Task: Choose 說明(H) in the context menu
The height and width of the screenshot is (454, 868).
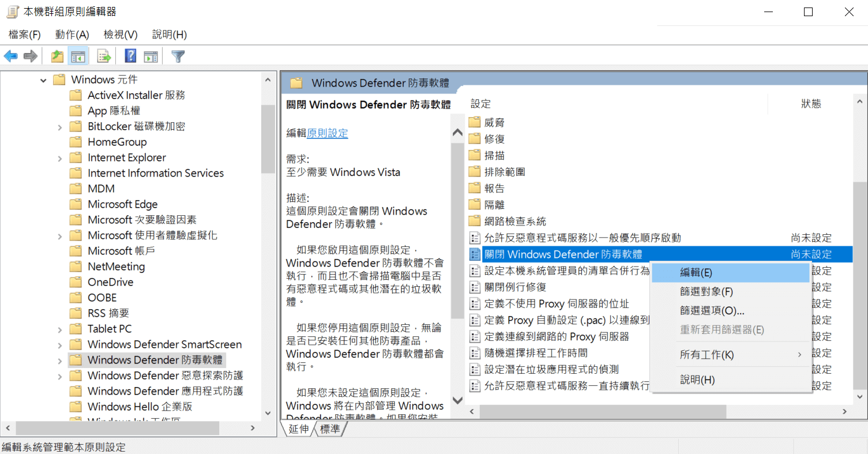Action: pyautogui.click(x=731, y=380)
